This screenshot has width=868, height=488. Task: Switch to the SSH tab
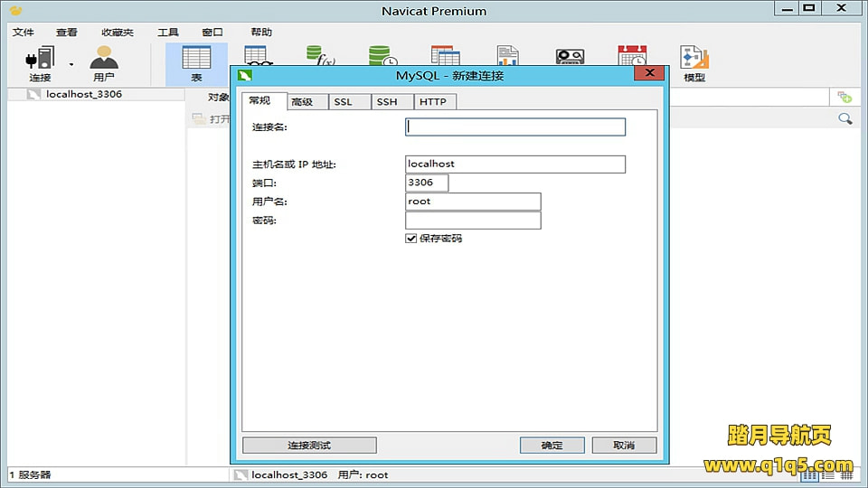[x=387, y=102]
